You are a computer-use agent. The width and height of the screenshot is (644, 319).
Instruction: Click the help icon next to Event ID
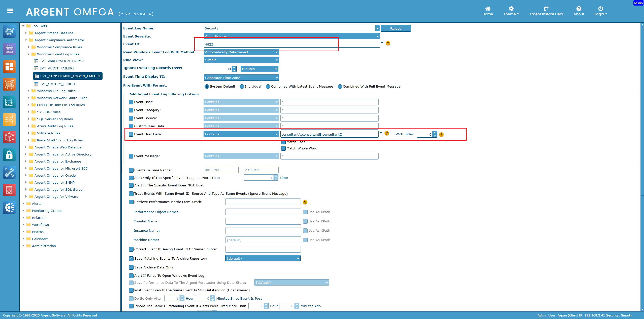[388, 44]
